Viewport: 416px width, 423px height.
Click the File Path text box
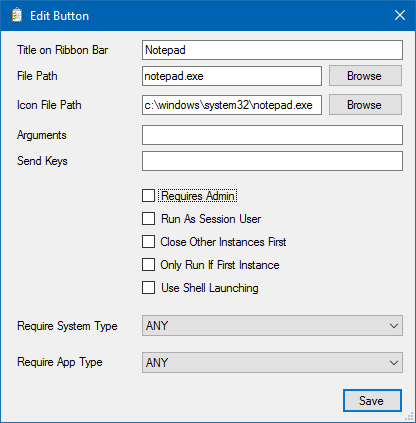tap(232, 76)
